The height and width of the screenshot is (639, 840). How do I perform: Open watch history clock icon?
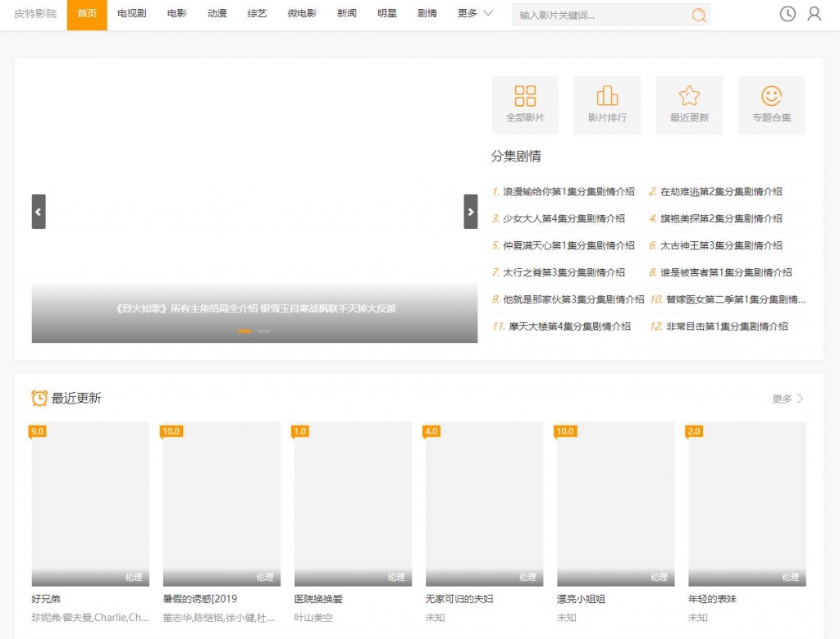click(x=787, y=14)
